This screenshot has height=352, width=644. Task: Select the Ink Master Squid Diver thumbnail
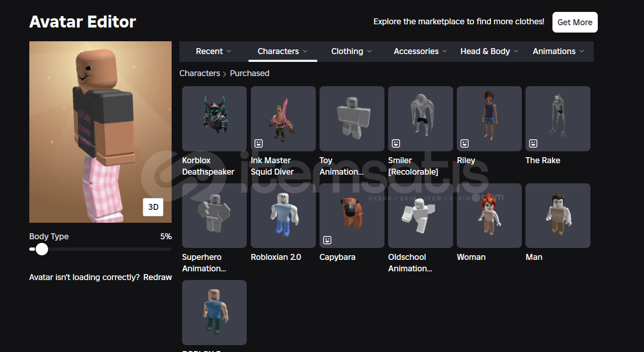pyautogui.click(x=283, y=119)
